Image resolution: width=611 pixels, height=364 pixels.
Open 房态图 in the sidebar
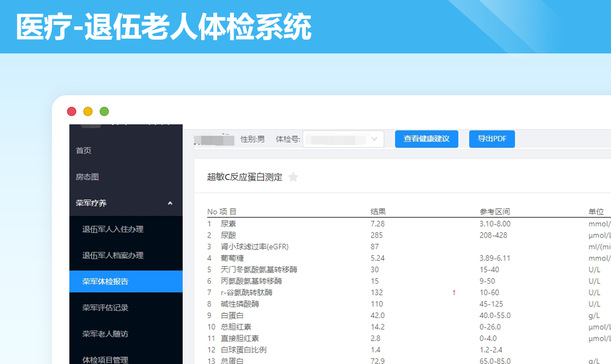tap(87, 177)
